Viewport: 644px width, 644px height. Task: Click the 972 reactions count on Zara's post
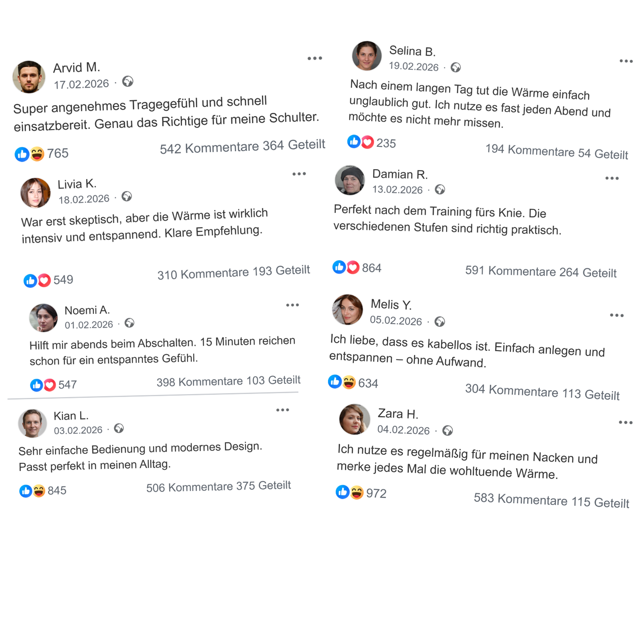pyautogui.click(x=376, y=494)
